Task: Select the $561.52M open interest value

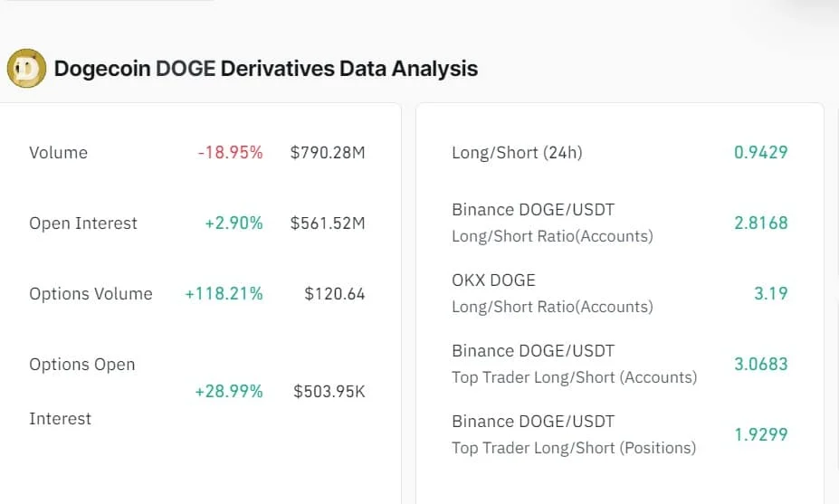Action: pos(328,223)
